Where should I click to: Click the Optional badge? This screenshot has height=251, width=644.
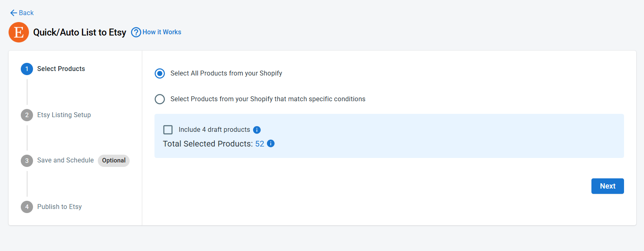pos(114,160)
